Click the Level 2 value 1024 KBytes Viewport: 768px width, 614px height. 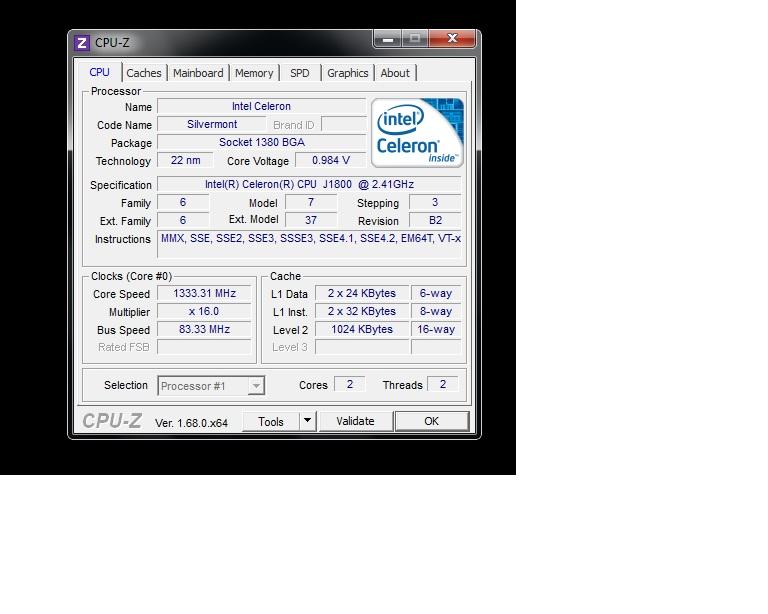(x=362, y=330)
